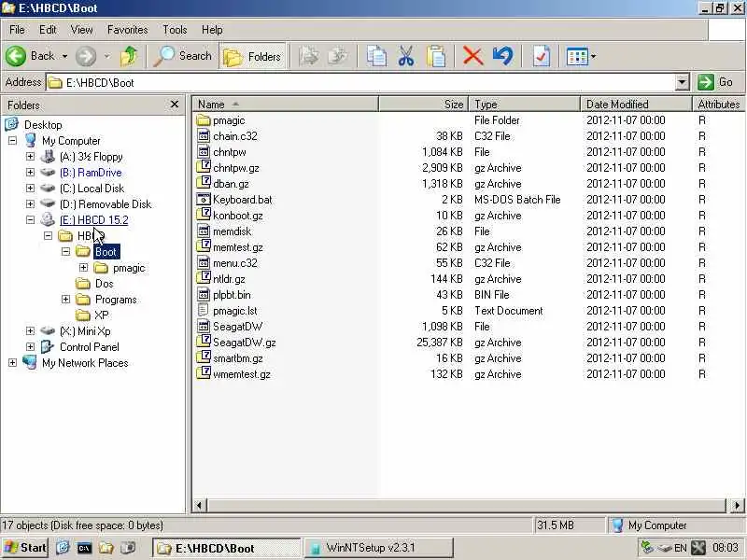The height and width of the screenshot is (560, 747).
Task: Open the Favorites menu
Action: [x=127, y=30]
